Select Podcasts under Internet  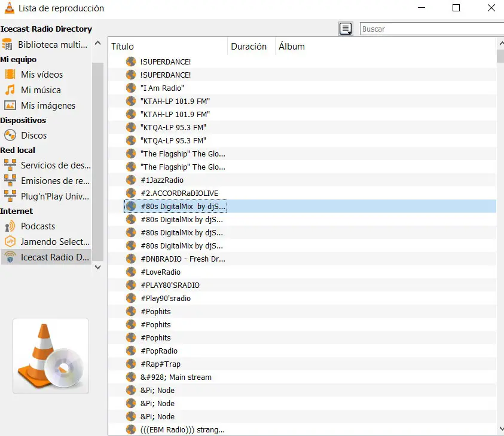46,226
